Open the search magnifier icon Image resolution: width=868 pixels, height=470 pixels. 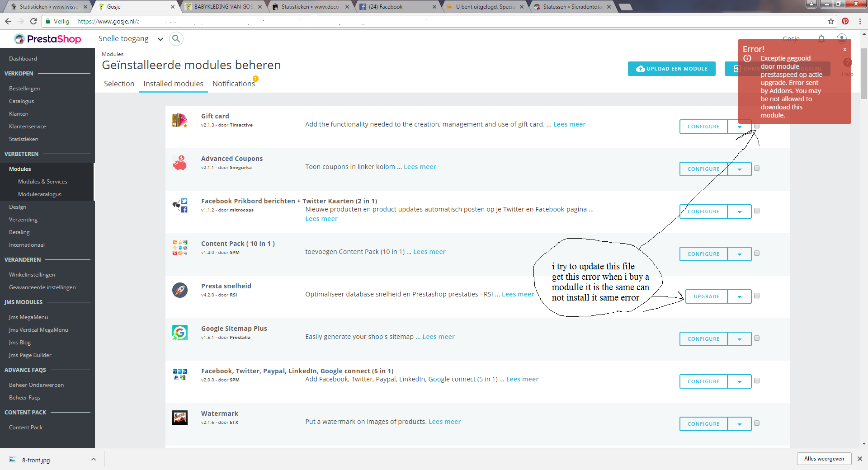tap(176, 39)
